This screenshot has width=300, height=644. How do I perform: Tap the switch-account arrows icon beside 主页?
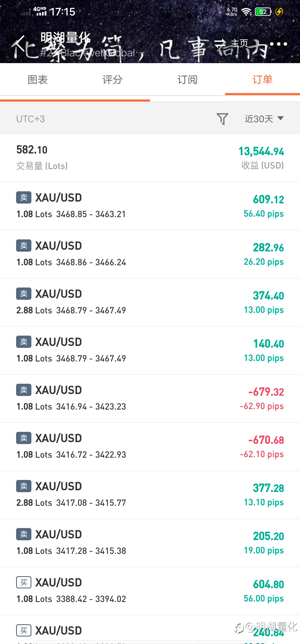point(220,43)
